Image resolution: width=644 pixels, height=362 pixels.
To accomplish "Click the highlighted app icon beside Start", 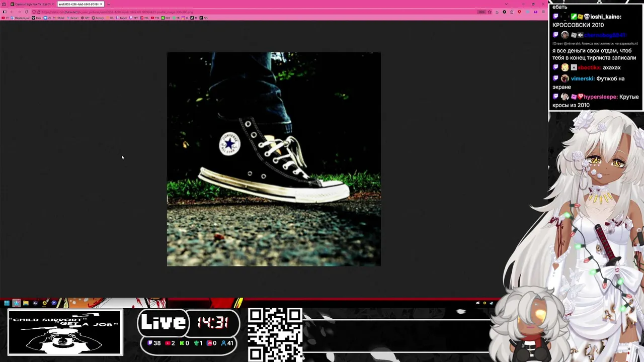I will click(16, 303).
